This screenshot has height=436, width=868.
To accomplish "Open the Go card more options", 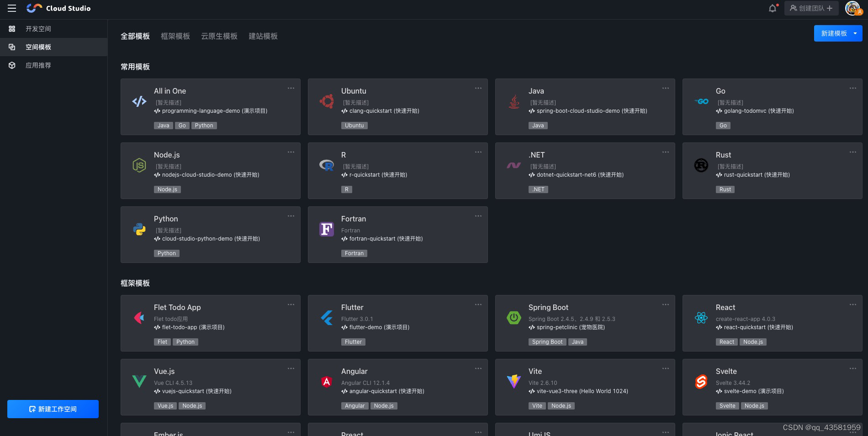I will click(x=853, y=88).
